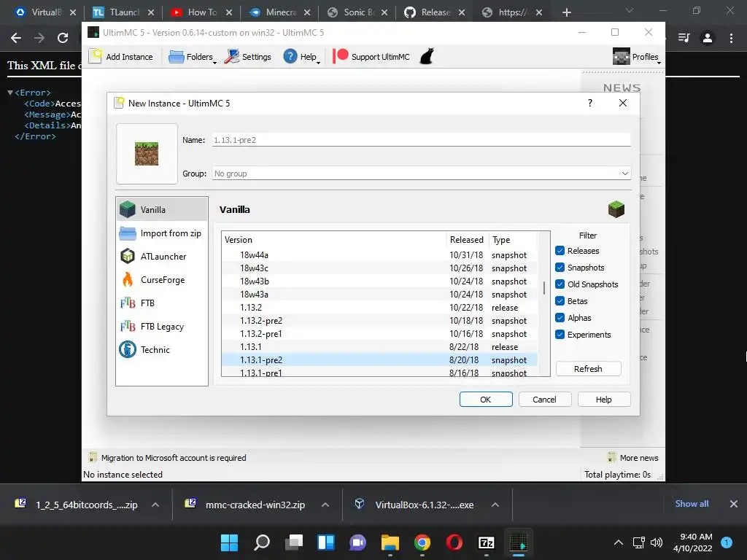Switch to the TLauncher browser tab
Screen dimensions: 747x560
pos(124,12)
